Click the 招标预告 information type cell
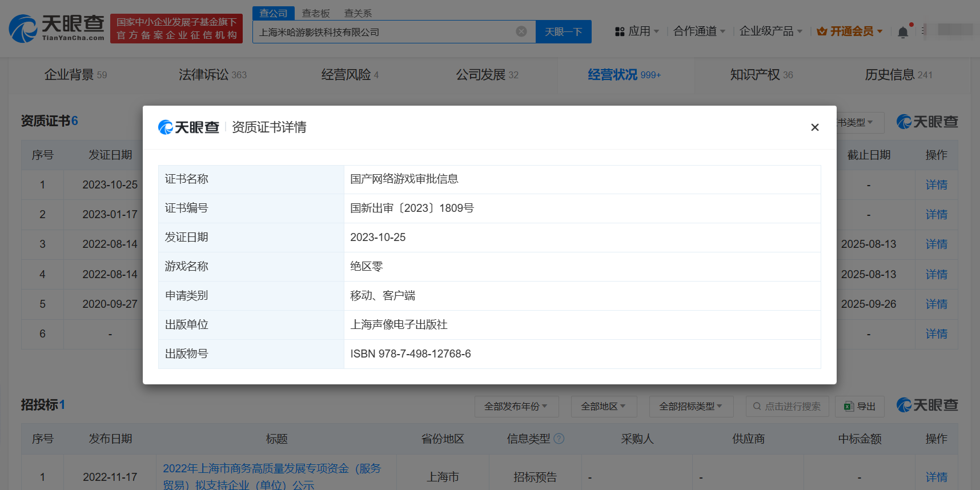Image resolution: width=980 pixels, height=490 pixels. pyautogui.click(x=535, y=477)
